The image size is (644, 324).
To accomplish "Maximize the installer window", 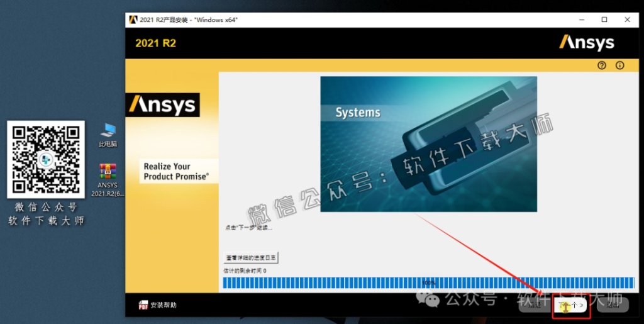I will (604, 20).
